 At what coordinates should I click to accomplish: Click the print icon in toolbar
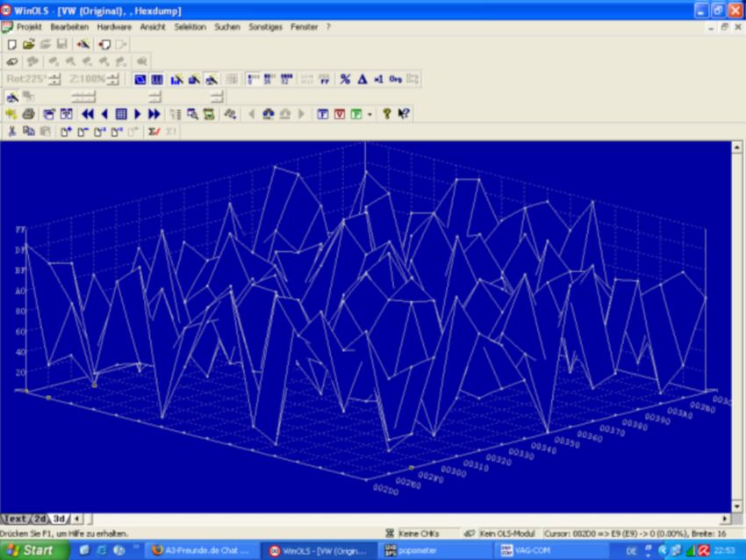(29, 114)
